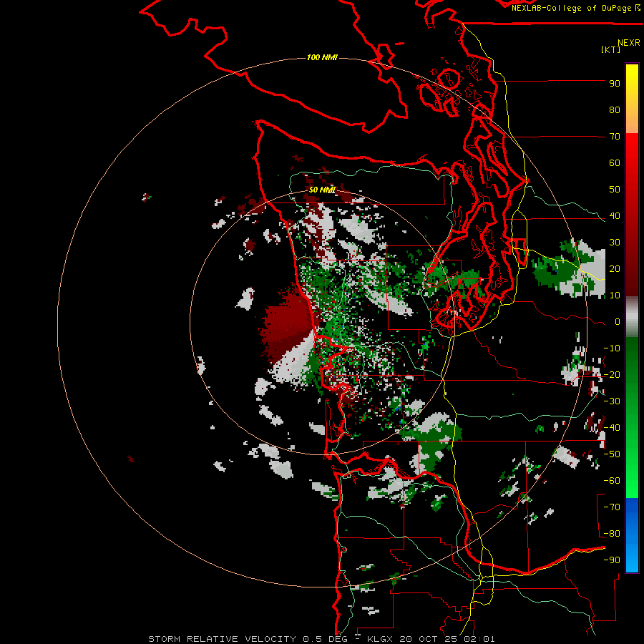Click the 0.5 DEG elevation text in the caption
The height and width of the screenshot is (644, 644).
(x=326, y=639)
